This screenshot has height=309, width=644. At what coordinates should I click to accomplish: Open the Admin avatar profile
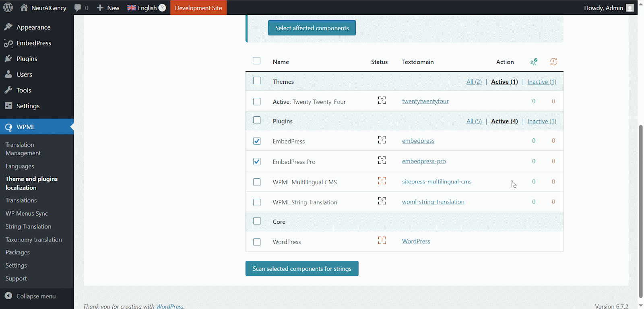click(x=630, y=8)
